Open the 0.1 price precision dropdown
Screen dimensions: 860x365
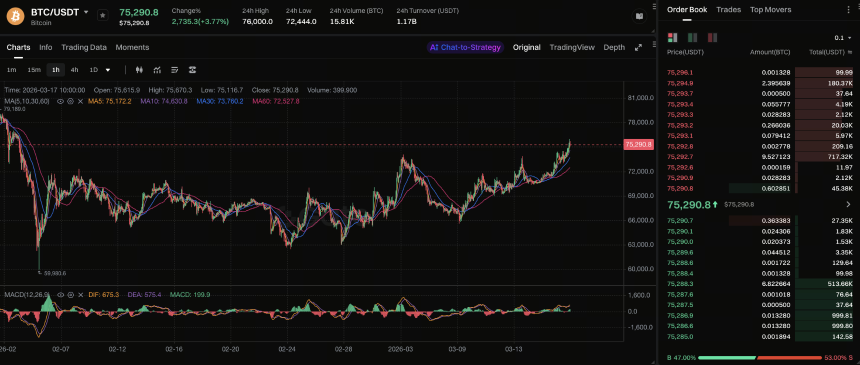(843, 38)
